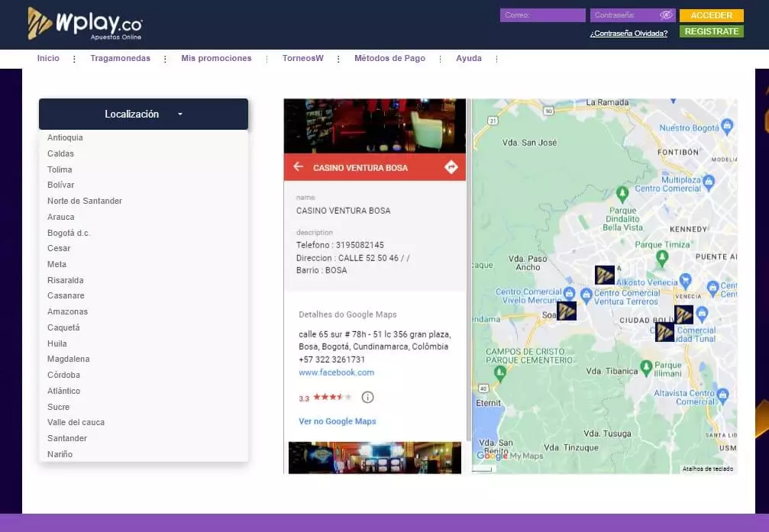Select the Wplay map marker near Soacha
769x532 pixels.
click(x=566, y=311)
